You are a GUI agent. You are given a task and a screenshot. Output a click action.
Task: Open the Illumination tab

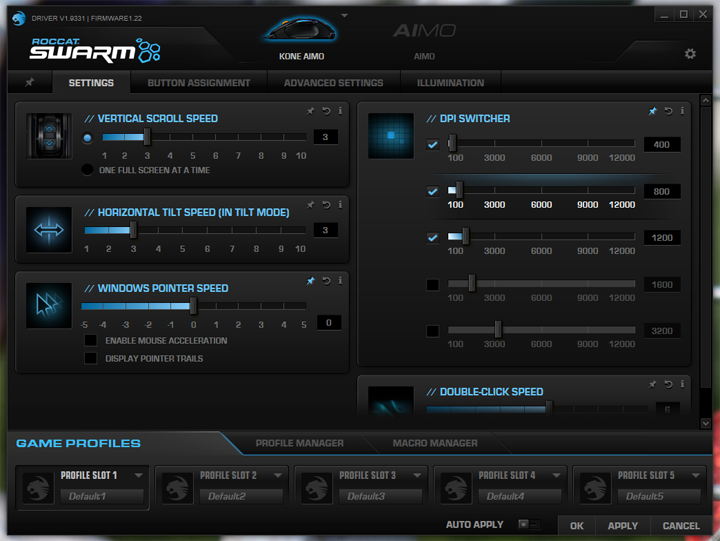click(x=450, y=83)
